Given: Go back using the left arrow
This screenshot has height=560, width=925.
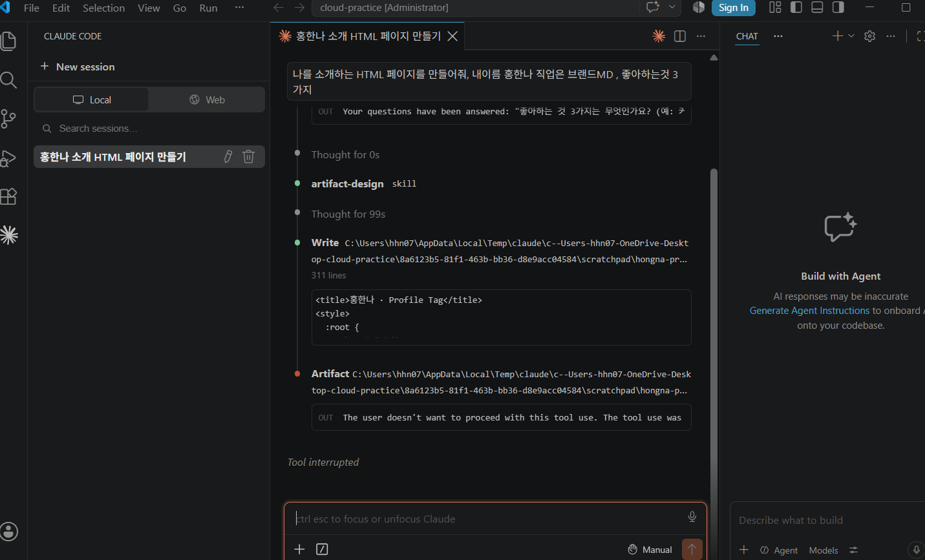Looking at the screenshot, I should click(x=279, y=8).
